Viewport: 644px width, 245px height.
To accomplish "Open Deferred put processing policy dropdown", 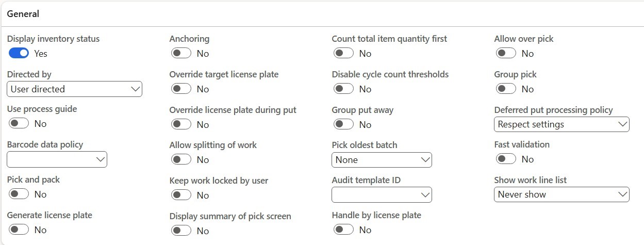I will [x=562, y=124].
